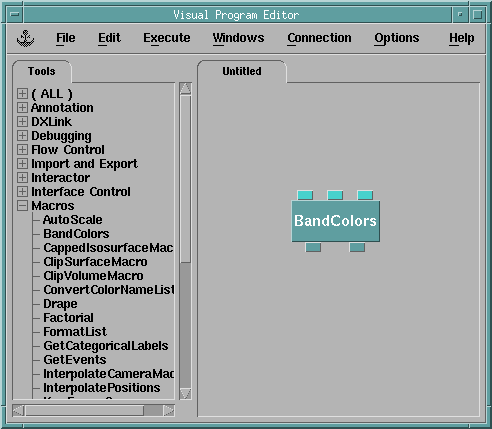Screen dimensions: 492x429
Task: Click the tools list vertical scrollbar thumb
Action: [185, 179]
